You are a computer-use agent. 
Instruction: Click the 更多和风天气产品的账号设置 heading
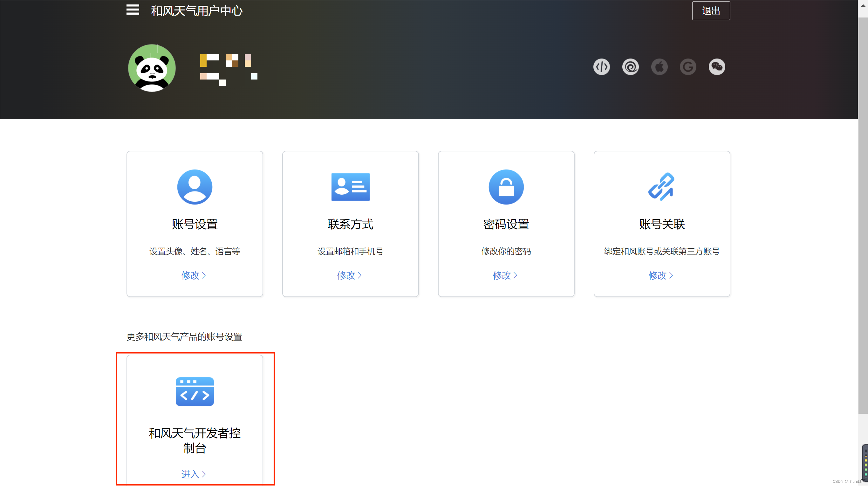(x=184, y=337)
